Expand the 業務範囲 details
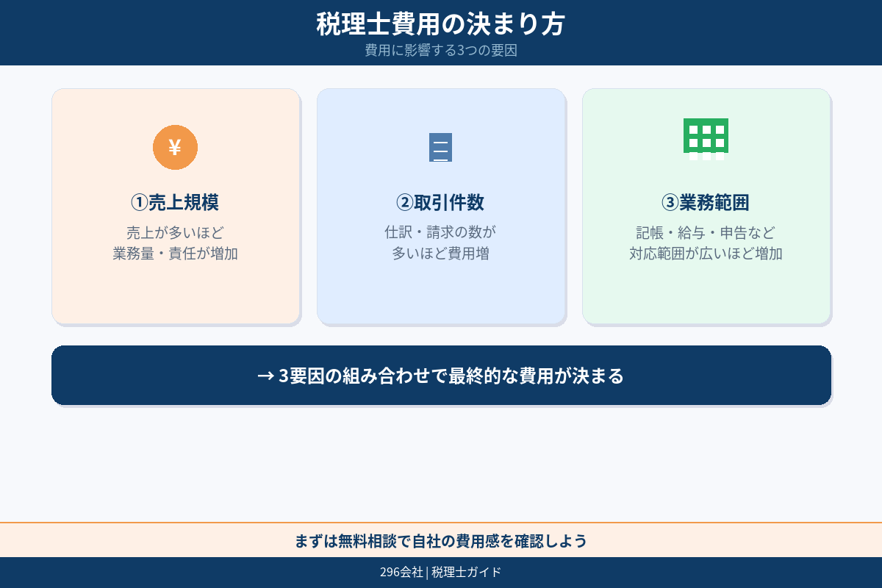Screen dimensions: 882x588 [x=706, y=243]
